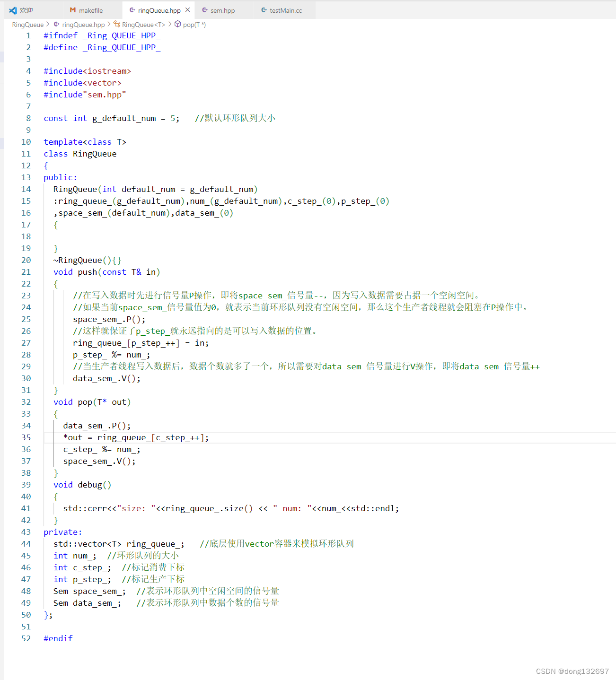Click the '#include"sem.hpp"' line
Image resolution: width=616 pixels, height=680 pixels.
click(85, 95)
